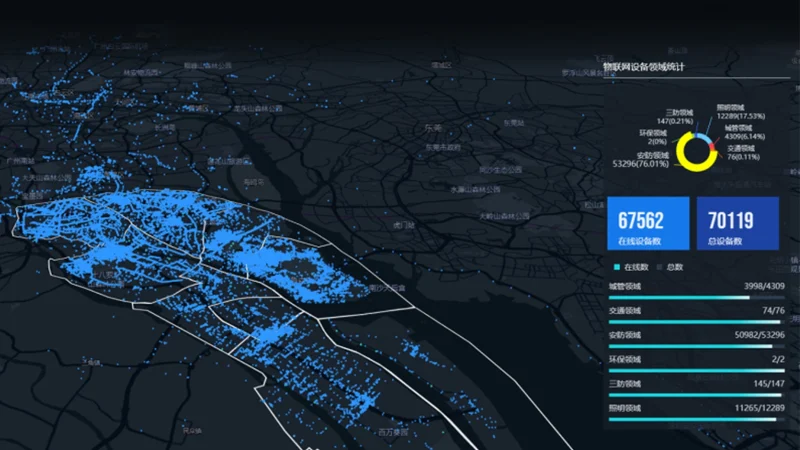Click the 城管领域 4309(6.14%) chart label
Viewport: 800px width, 450px height.
(744, 133)
